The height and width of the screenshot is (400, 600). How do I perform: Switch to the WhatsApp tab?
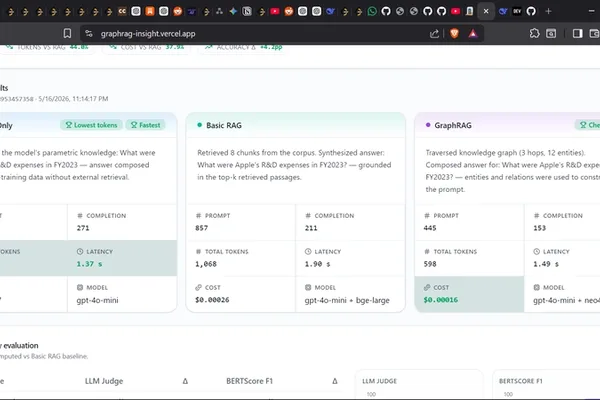tap(372, 11)
